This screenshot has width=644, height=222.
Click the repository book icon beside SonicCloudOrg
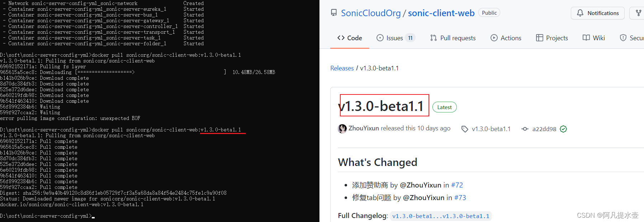(334, 13)
